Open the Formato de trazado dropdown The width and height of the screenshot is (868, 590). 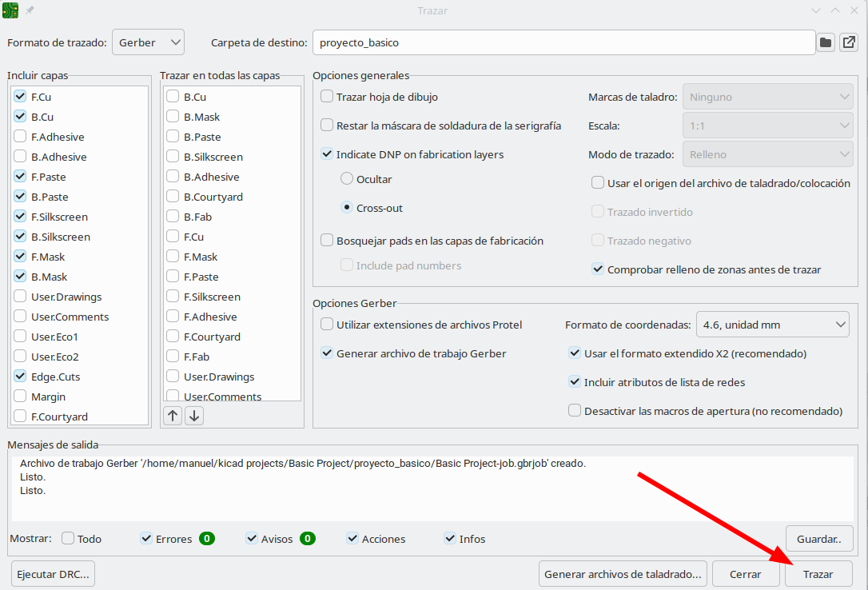point(148,42)
